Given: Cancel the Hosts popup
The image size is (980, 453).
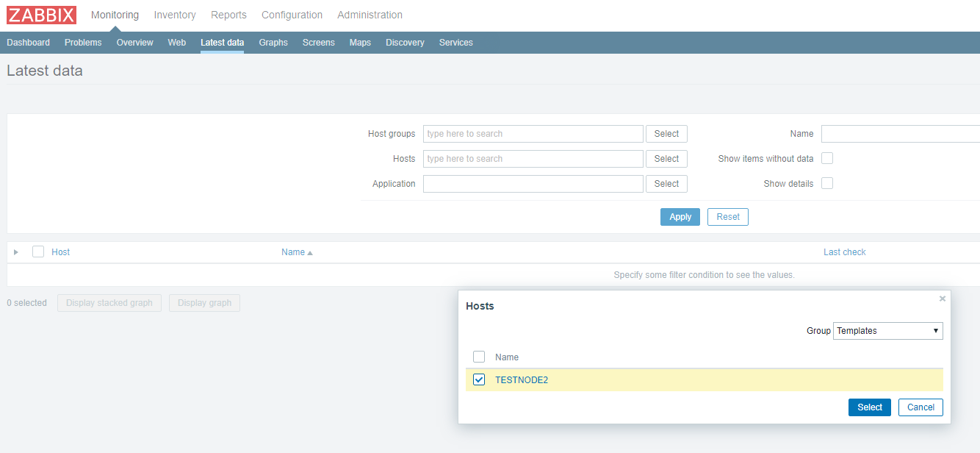Looking at the screenshot, I should tap(920, 407).
